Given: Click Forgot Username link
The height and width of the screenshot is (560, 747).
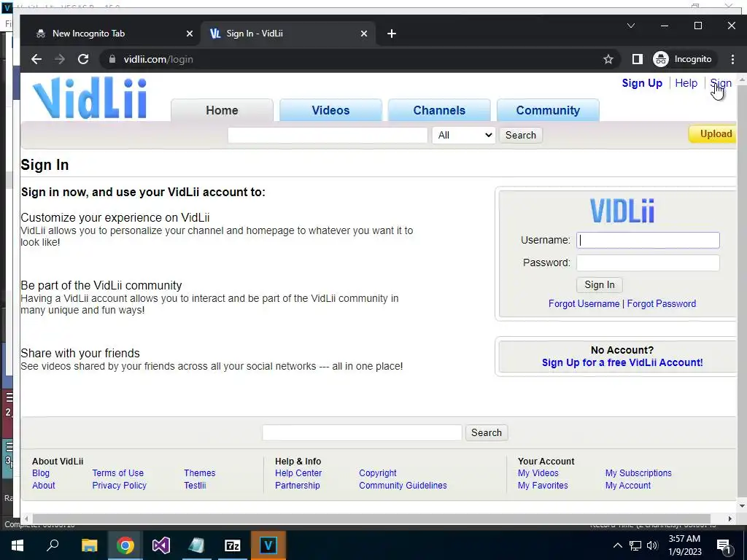Looking at the screenshot, I should point(584,303).
